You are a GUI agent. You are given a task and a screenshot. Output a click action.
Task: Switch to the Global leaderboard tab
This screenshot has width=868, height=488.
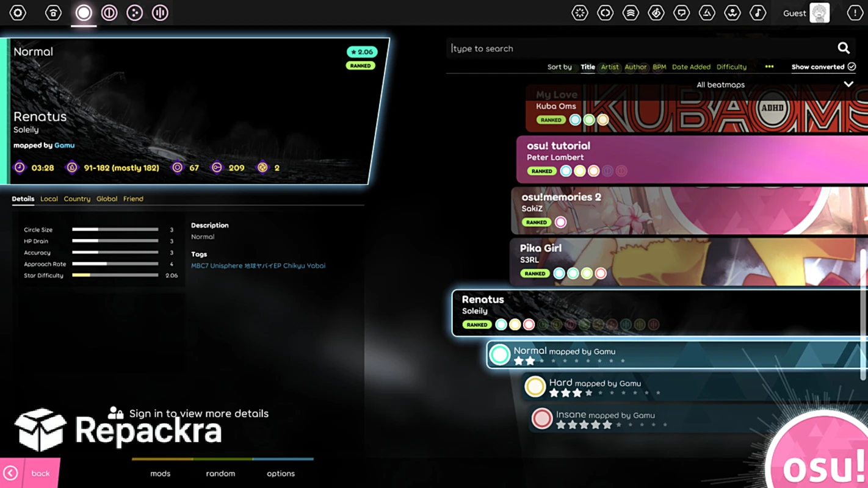(x=107, y=199)
